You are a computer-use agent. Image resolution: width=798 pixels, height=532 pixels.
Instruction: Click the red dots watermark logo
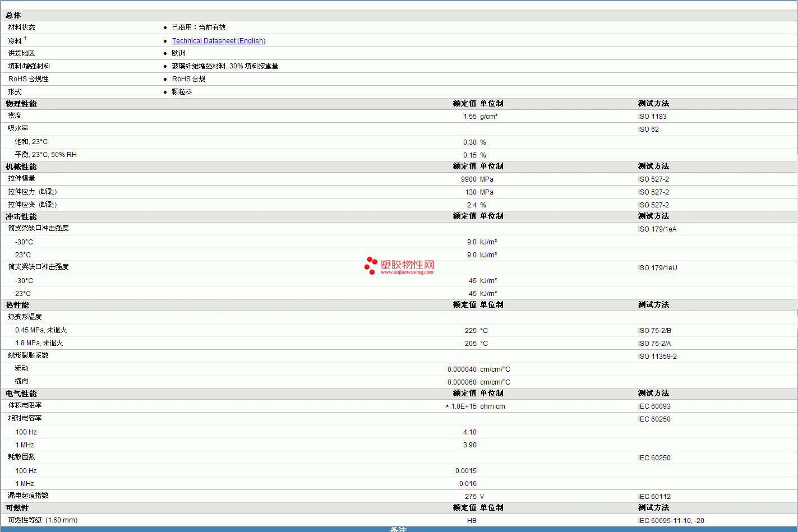pos(371,266)
